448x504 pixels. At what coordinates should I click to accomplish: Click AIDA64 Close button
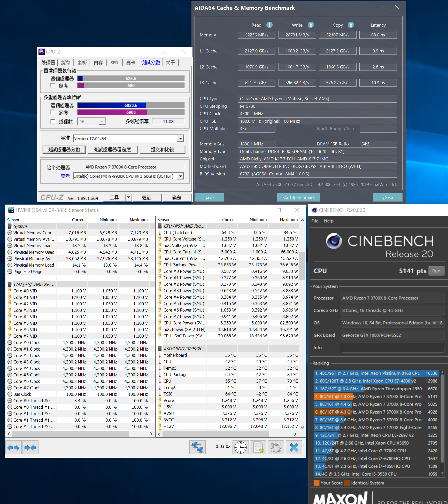click(x=388, y=197)
